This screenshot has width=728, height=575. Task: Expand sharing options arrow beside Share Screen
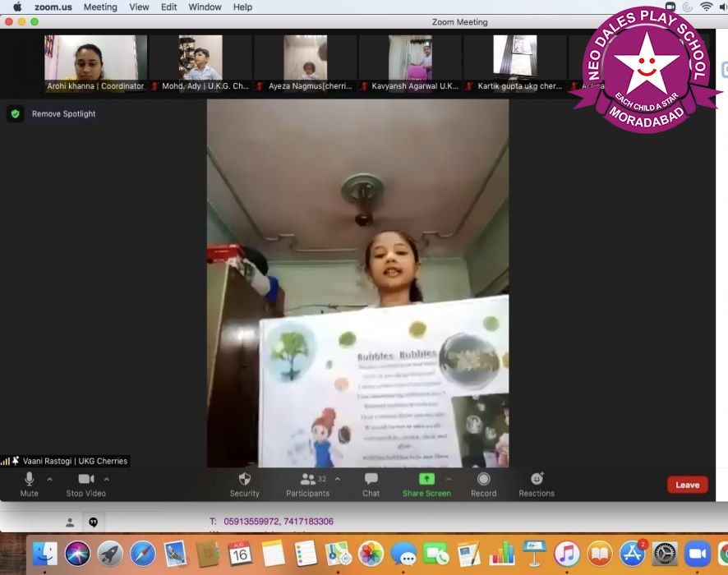[x=449, y=479]
